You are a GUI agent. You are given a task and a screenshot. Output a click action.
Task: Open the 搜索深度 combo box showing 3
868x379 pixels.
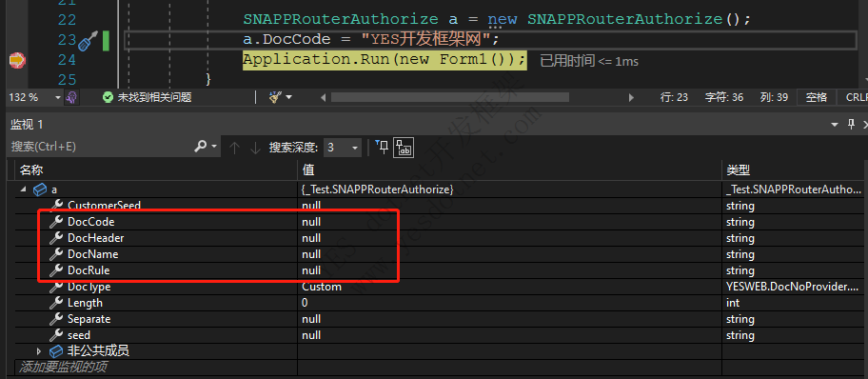point(343,148)
